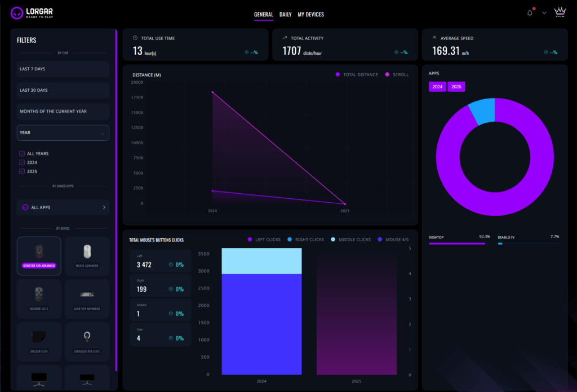Expand the All Apps selector
Image resolution: width=577 pixels, height=392 pixels.
(x=63, y=207)
